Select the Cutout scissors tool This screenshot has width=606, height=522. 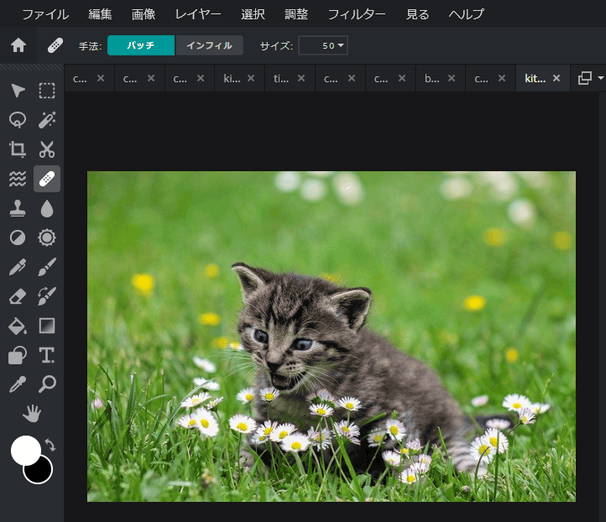pos(47,149)
